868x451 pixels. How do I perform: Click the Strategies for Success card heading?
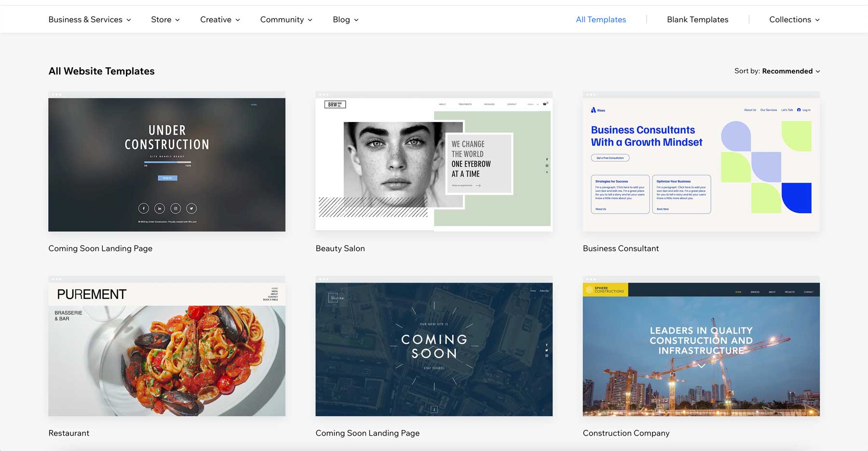pos(611,181)
